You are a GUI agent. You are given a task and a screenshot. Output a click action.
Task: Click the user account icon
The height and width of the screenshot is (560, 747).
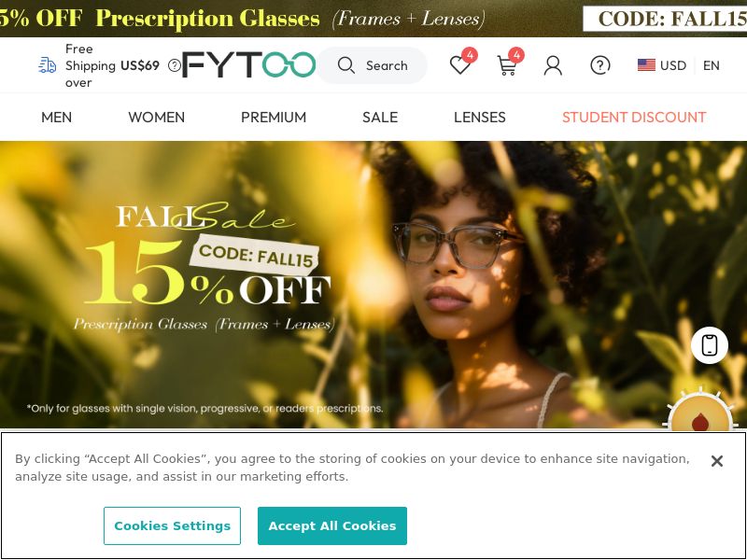pos(553,65)
